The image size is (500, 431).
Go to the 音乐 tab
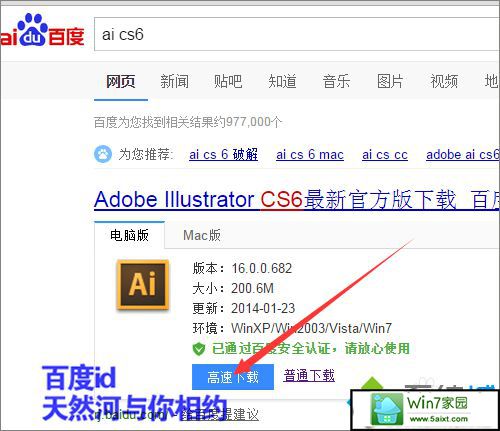point(336,81)
